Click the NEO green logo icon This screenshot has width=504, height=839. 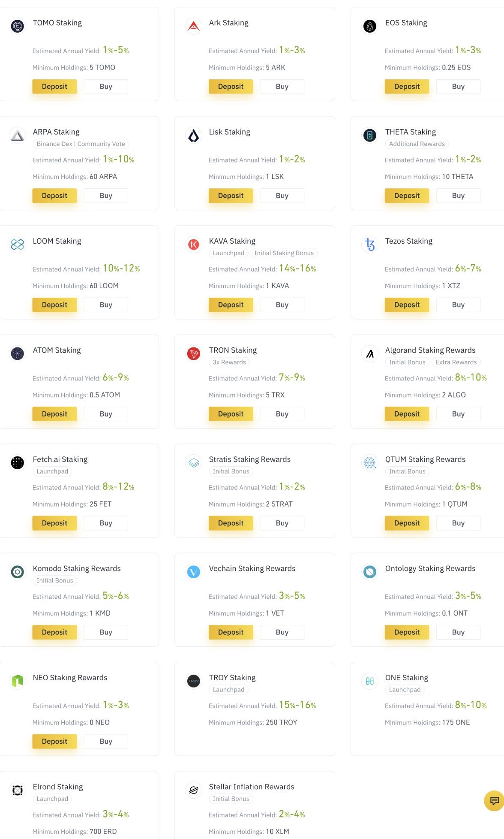(x=18, y=681)
